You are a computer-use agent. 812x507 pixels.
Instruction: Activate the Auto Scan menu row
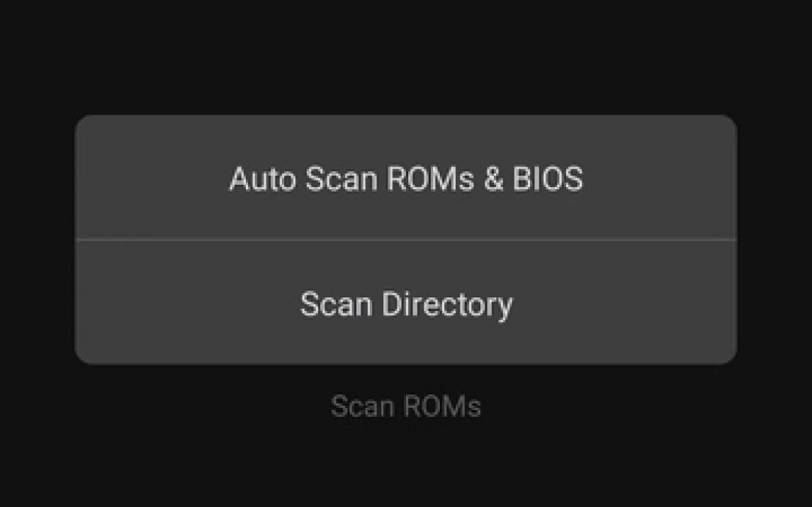click(406, 178)
